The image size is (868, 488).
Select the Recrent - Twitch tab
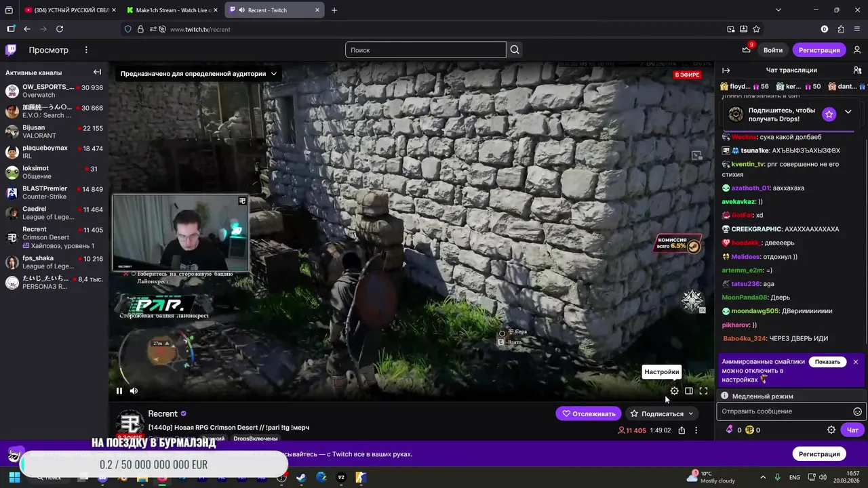(x=275, y=10)
